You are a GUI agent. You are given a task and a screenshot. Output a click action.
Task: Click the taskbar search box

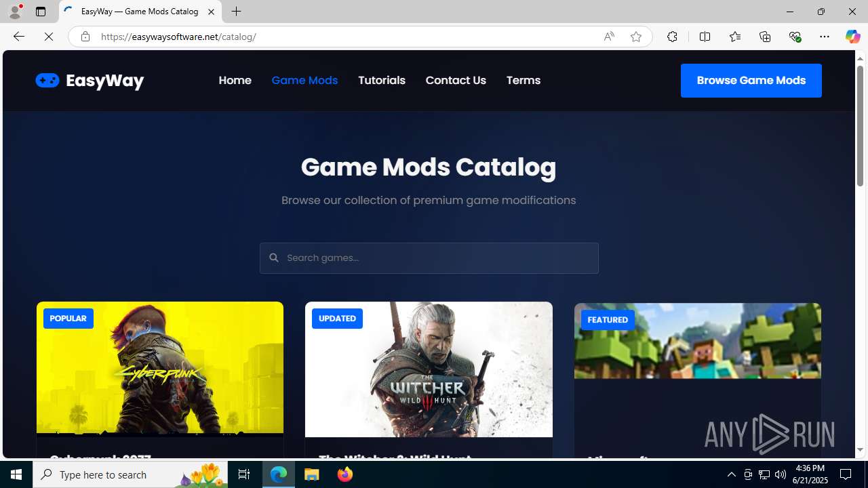130,474
